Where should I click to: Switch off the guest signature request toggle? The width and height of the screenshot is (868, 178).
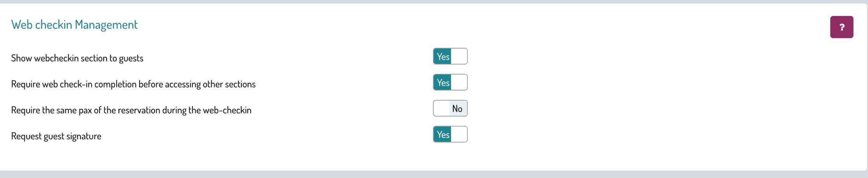tap(450, 134)
